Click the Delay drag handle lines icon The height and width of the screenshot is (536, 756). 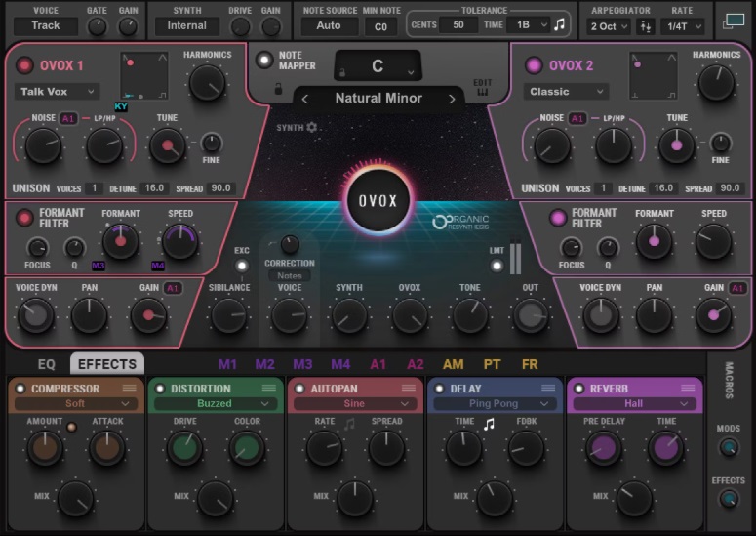tap(548, 388)
